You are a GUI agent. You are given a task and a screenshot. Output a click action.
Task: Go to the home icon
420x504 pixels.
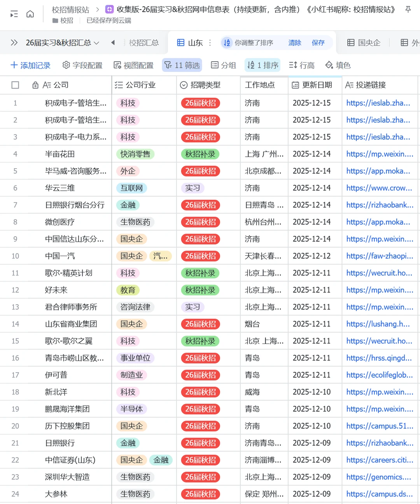[x=30, y=14]
